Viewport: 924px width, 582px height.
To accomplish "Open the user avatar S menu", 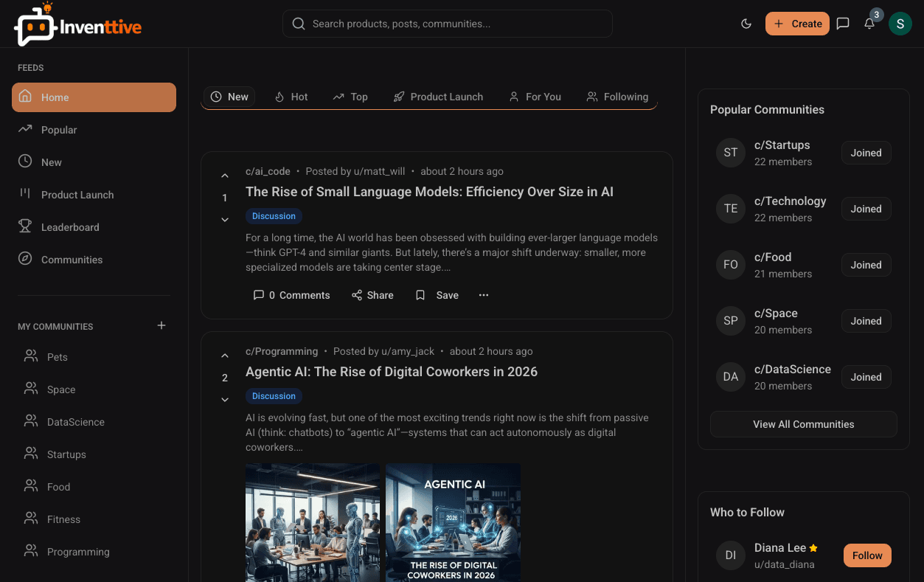I will point(900,24).
